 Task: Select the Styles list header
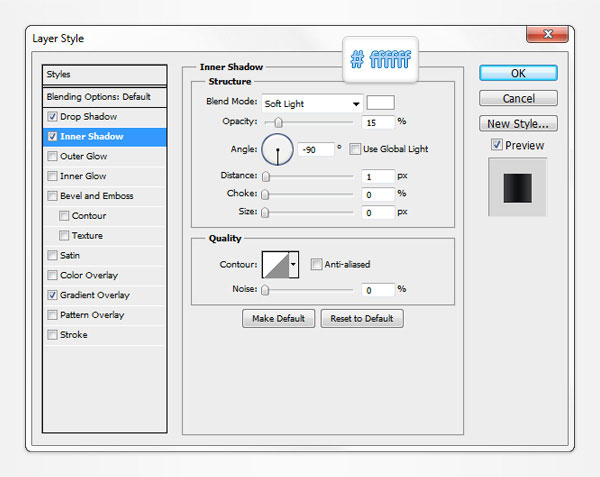[x=105, y=75]
